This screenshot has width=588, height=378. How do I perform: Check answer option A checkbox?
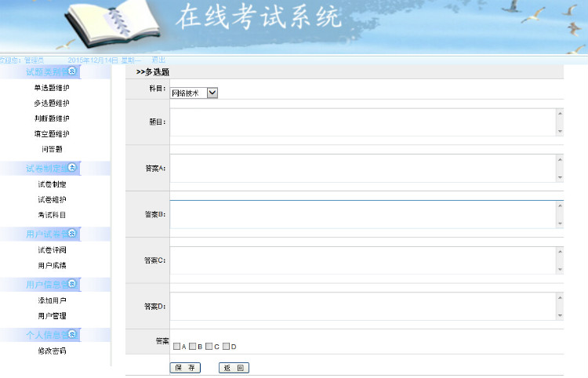click(176, 346)
